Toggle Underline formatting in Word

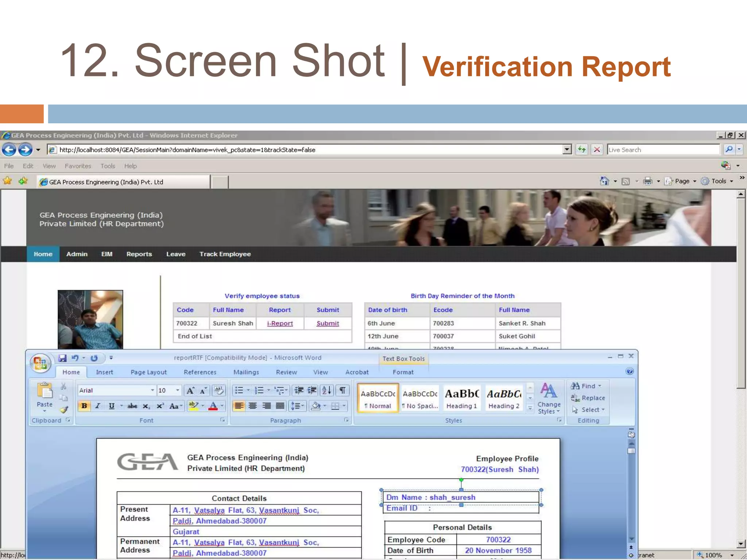[112, 406]
